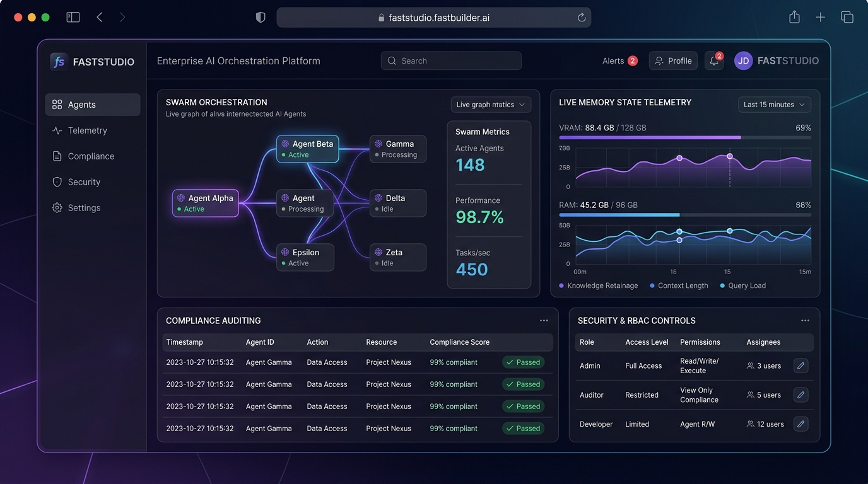Open the Compliance sidebar item

click(x=93, y=156)
